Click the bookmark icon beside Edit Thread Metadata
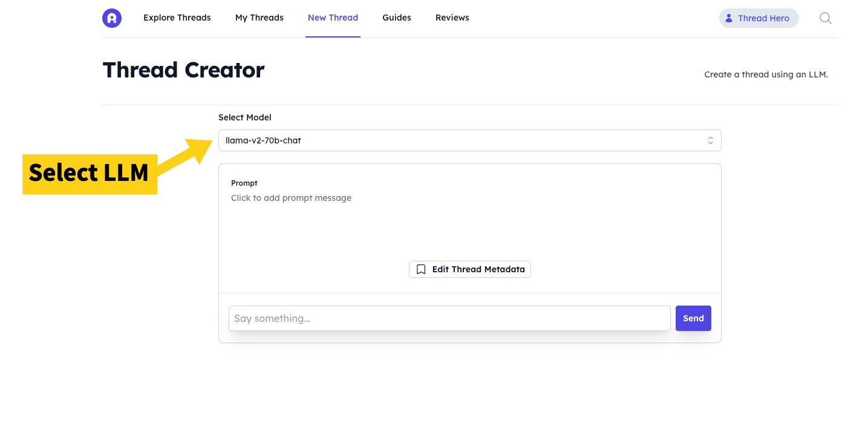Viewport: 868px width, 432px height. [x=421, y=269]
